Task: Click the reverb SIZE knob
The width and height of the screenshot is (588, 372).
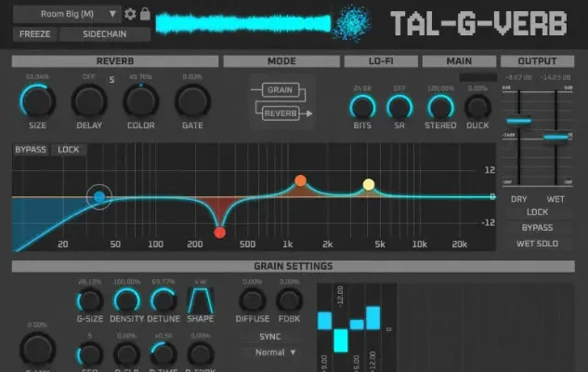Action: pyautogui.click(x=36, y=100)
